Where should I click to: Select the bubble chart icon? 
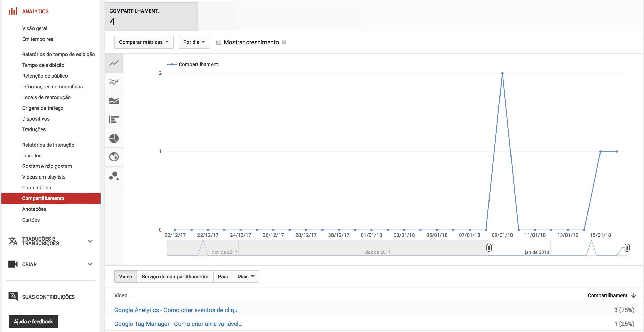[x=114, y=176]
